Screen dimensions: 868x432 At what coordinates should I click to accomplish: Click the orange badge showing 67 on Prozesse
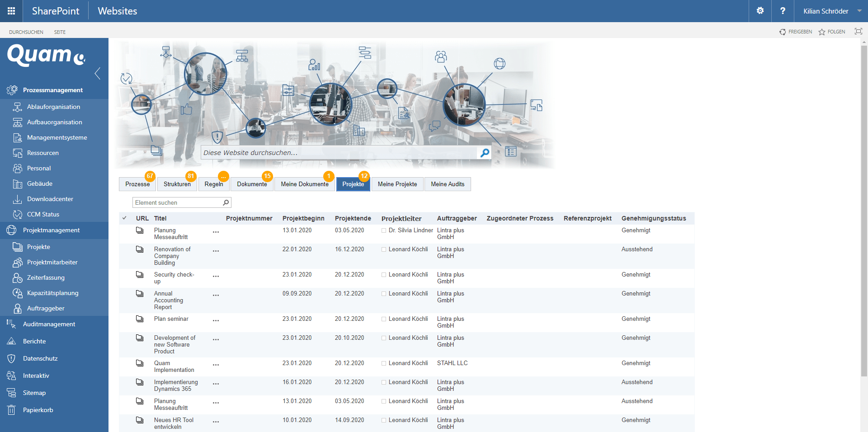(150, 176)
